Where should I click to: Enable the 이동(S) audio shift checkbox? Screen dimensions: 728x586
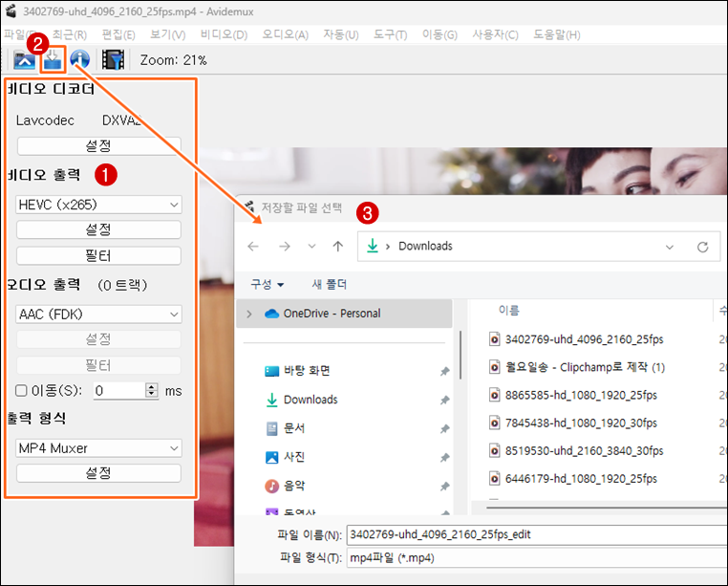(x=21, y=390)
